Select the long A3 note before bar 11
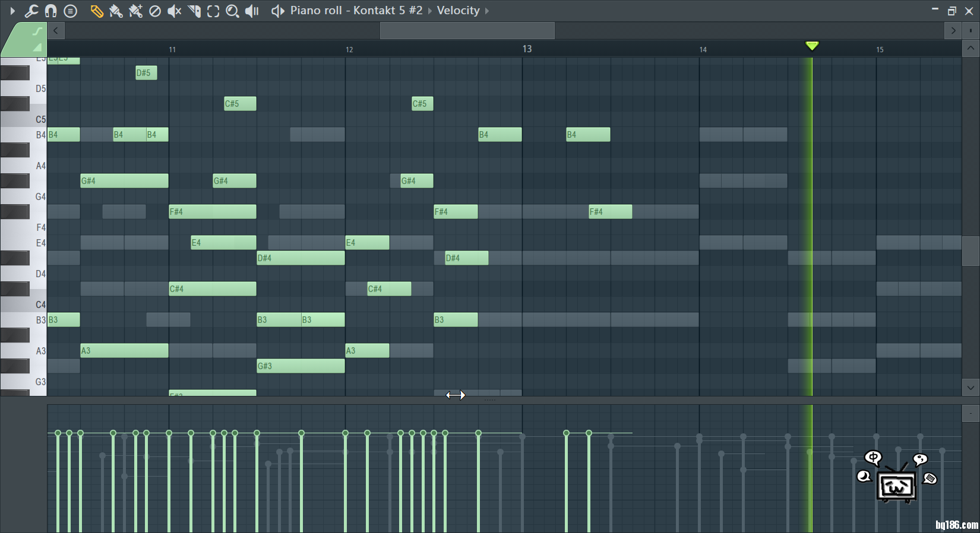 (124, 351)
